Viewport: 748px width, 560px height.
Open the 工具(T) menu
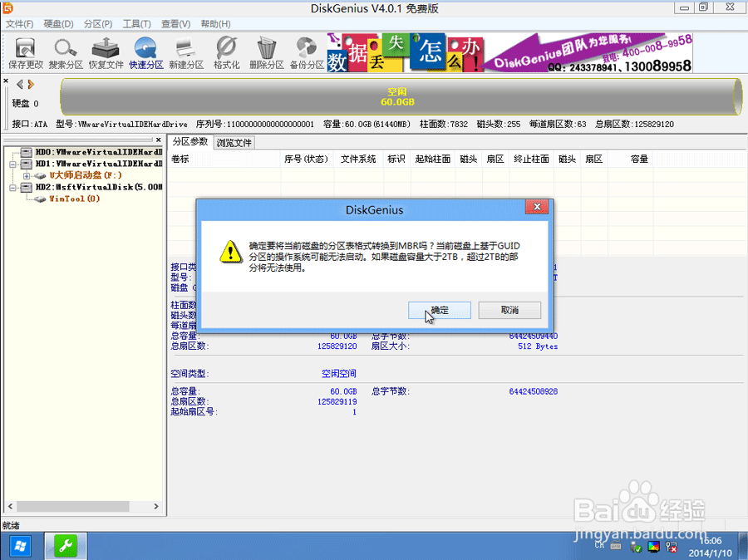[137, 24]
